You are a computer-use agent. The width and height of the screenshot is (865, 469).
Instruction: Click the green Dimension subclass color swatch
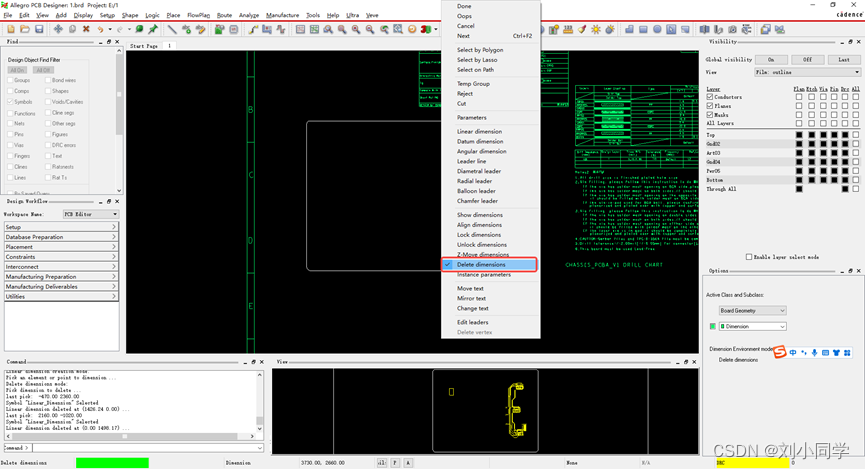pyautogui.click(x=713, y=326)
